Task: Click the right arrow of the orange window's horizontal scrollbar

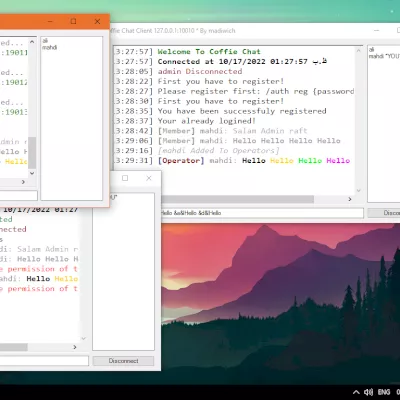Action: pos(23,182)
